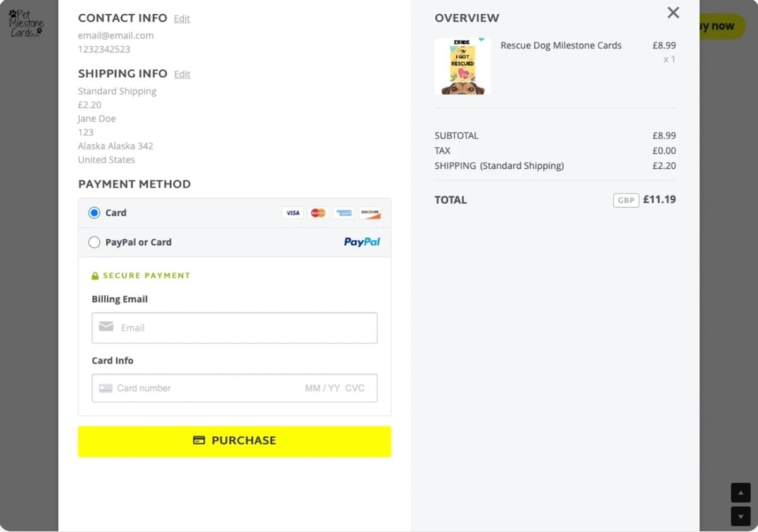Select the Card payment radio button
The width and height of the screenshot is (758, 532).
95,213
